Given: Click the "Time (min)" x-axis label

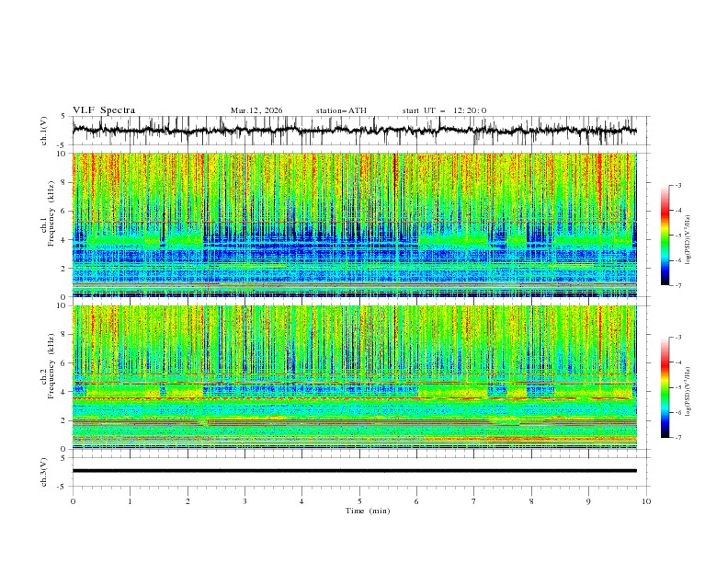Looking at the screenshot, I should pos(368,511).
